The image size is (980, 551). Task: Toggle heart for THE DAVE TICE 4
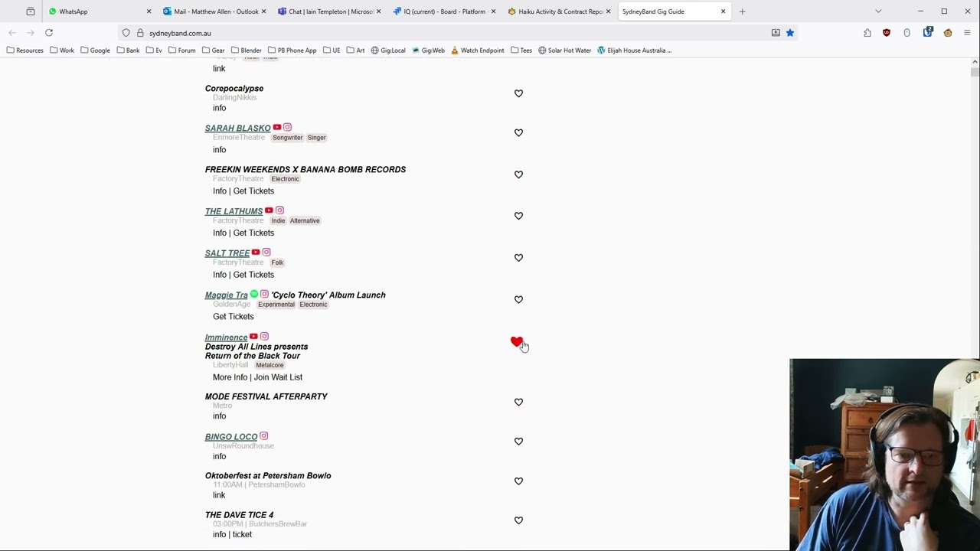pyautogui.click(x=518, y=520)
